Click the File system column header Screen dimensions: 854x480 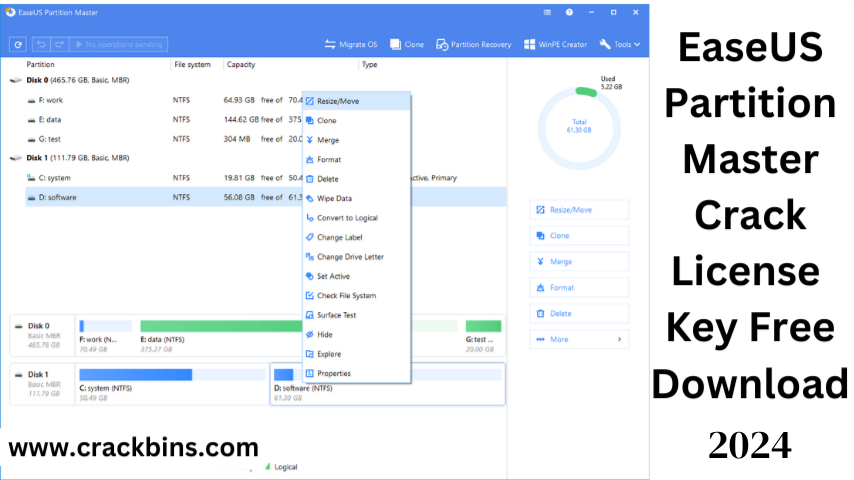[x=192, y=64]
